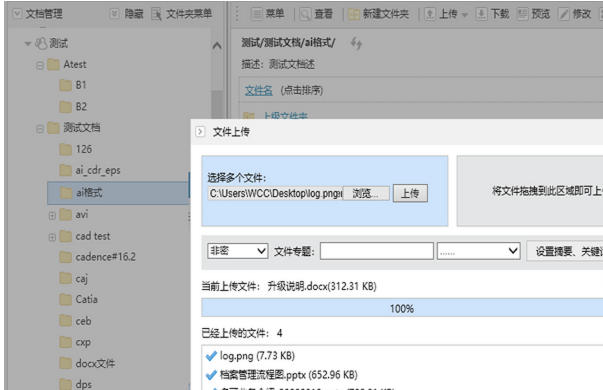The width and height of the screenshot is (603, 390).
Task: Open the docx文件 folder
Action: pyautogui.click(x=87, y=363)
